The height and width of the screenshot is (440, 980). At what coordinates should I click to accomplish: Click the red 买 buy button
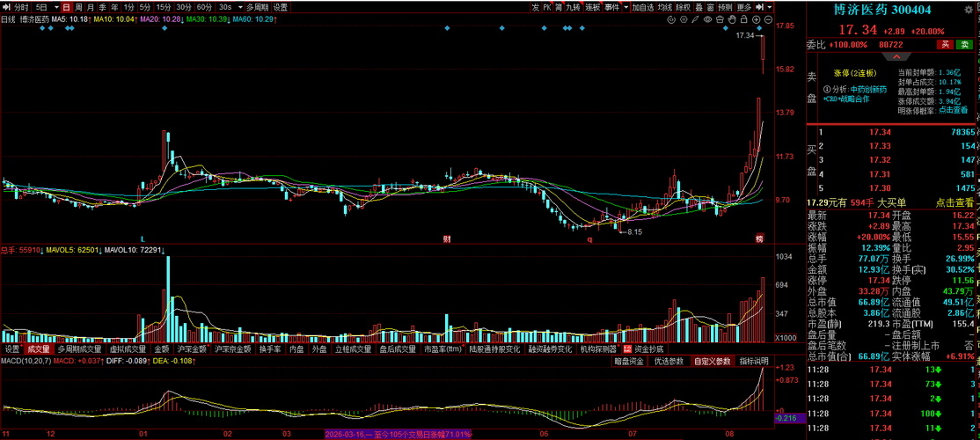point(946,44)
